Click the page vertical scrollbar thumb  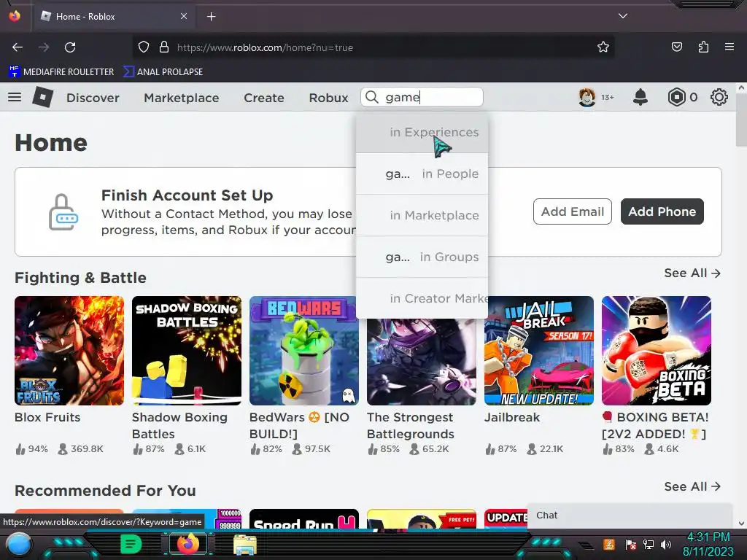(741, 120)
